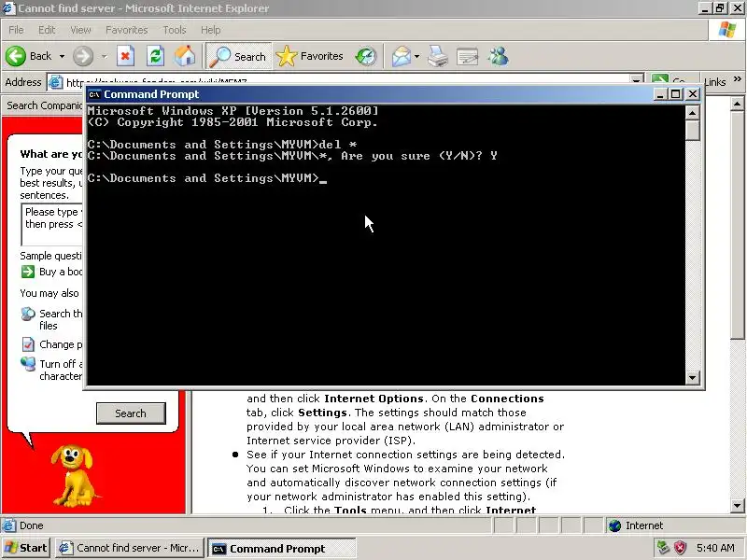Image resolution: width=747 pixels, height=560 pixels.
Task: Click Turn off animated character icon
Action: (x=28, y=364)
